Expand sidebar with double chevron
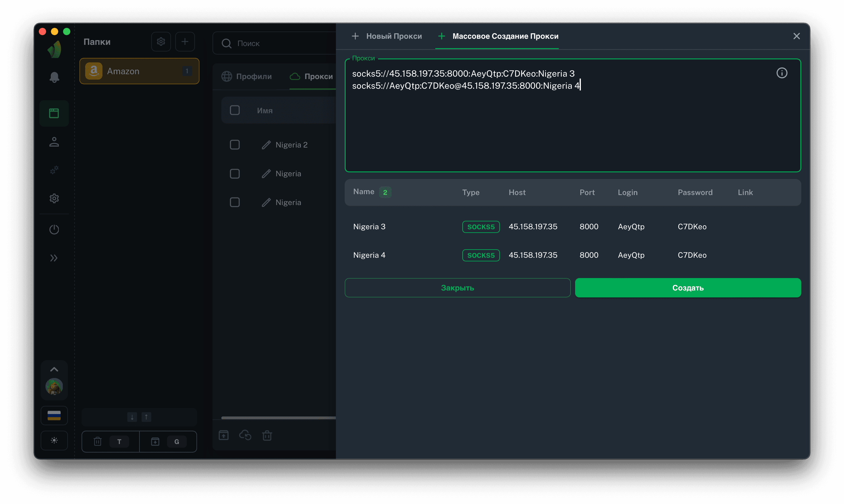The width and height of the screenshot is (844, 504). point(54,258)
